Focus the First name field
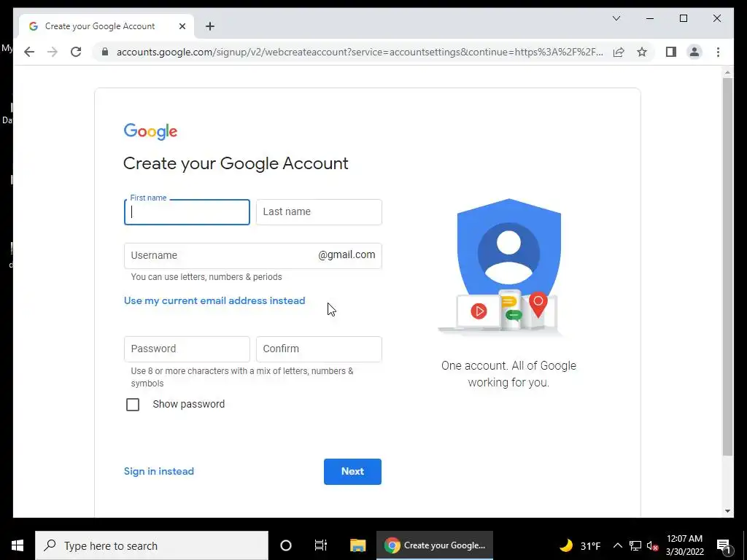The image size is (747, 560). pos(187,212)
